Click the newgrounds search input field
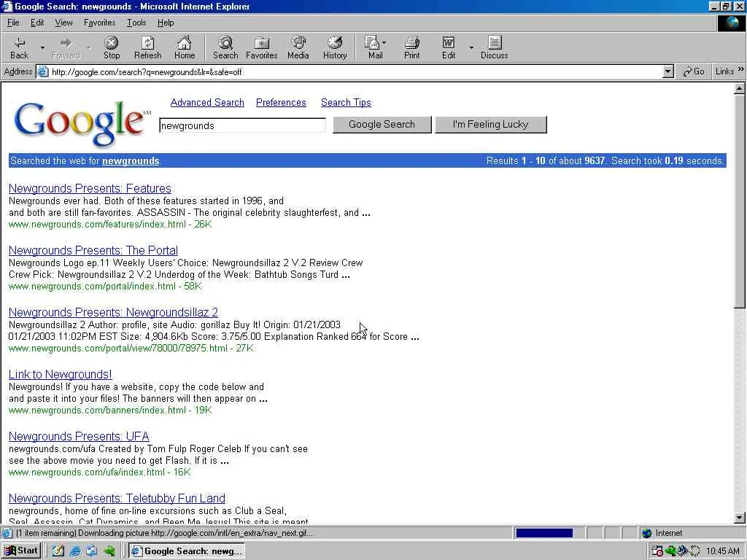The width and height of the screenshot is (747, 560). click(x=242, y=125)
